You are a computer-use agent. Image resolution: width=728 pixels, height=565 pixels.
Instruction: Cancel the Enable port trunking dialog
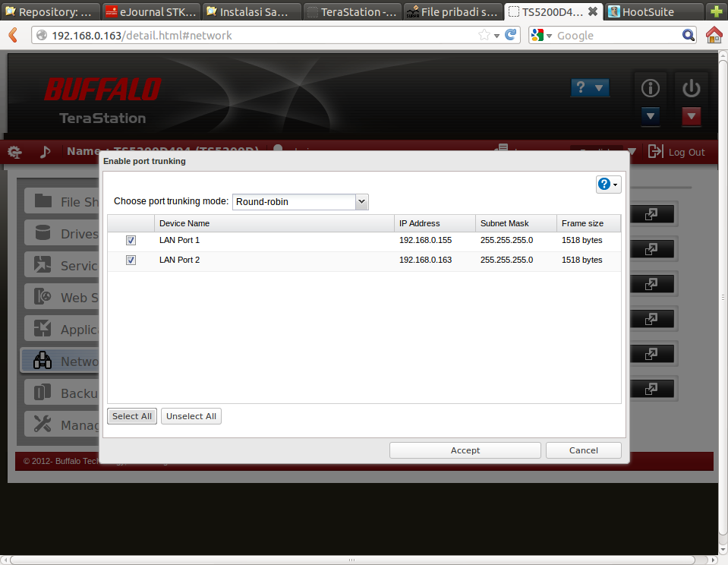coord(584,450)
